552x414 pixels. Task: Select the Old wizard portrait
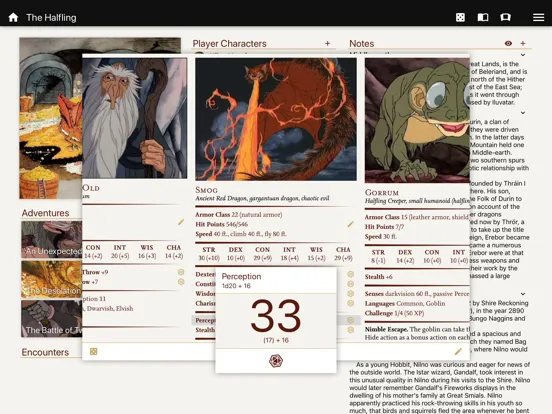[135, 118]
